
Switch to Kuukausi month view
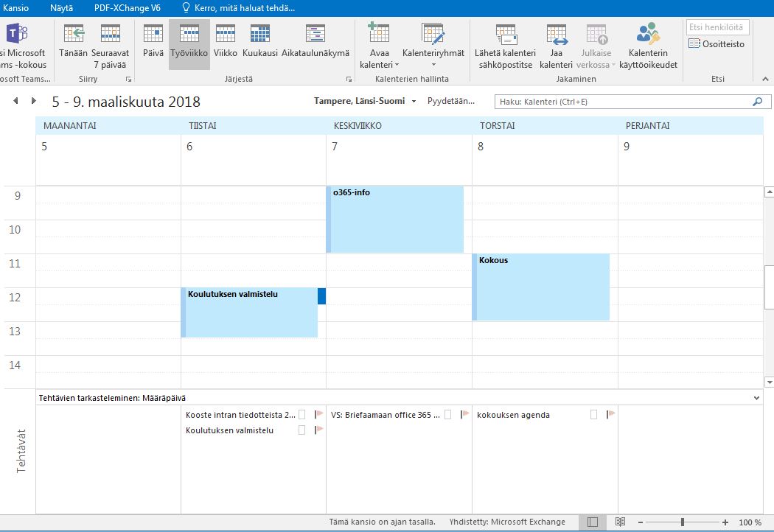259,35
